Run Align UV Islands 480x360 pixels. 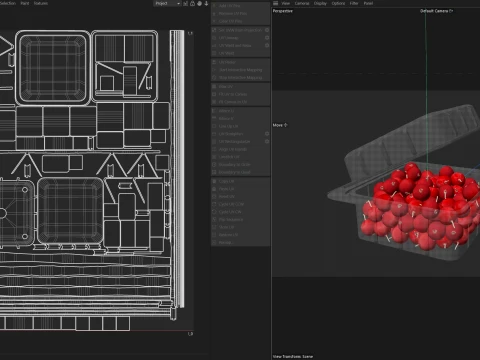240,149
